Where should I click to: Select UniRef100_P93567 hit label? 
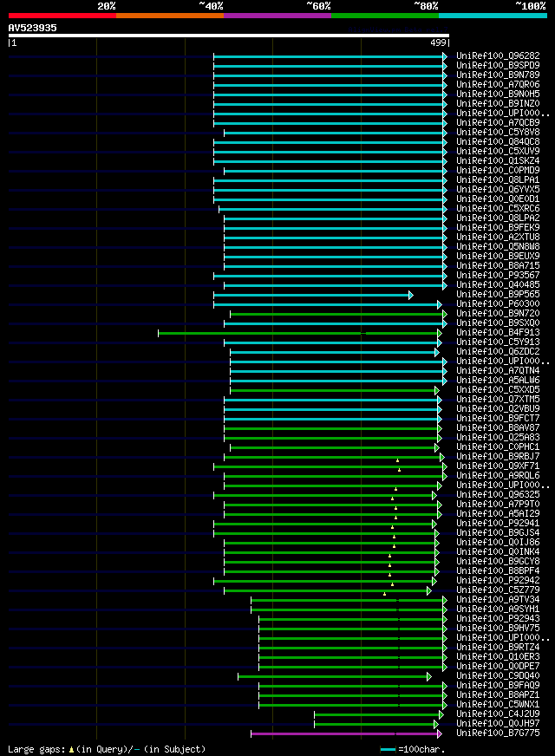[498, 276]
